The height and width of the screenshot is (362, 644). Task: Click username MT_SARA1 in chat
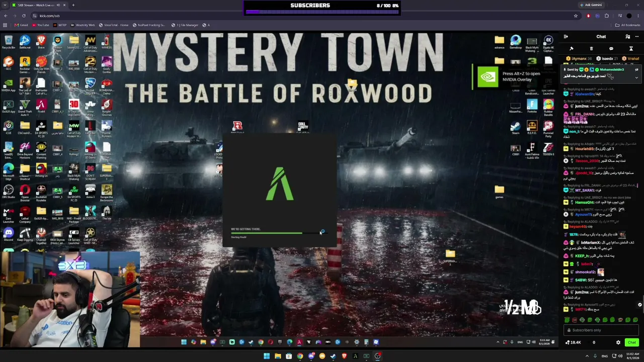point(585,191)
